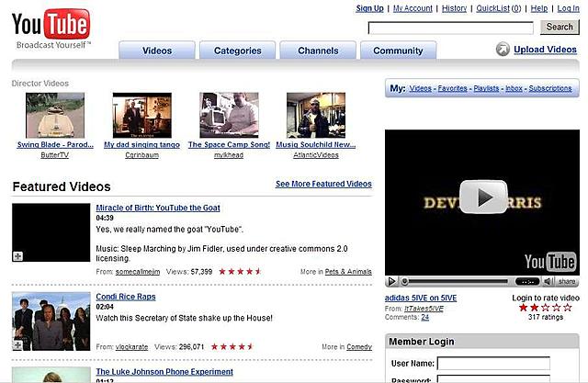Open The Luke Johnson Phone Experiment
Viewport: 588px width, 383px height.
coord(164,372)
